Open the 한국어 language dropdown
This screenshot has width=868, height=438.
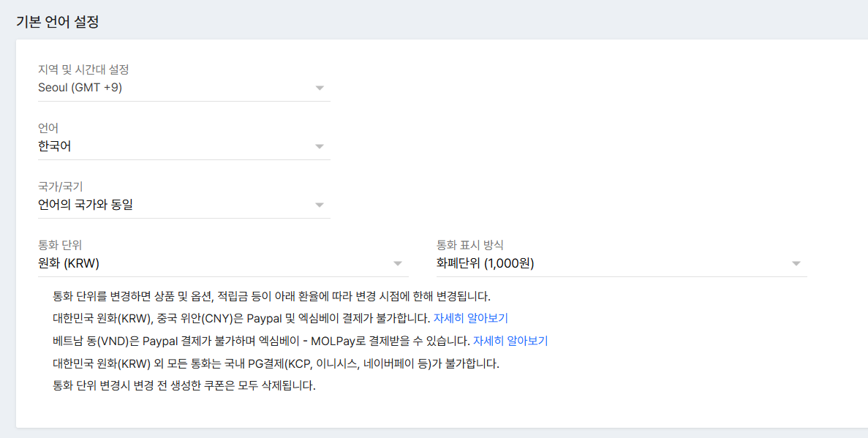click(x=176, y=146)
